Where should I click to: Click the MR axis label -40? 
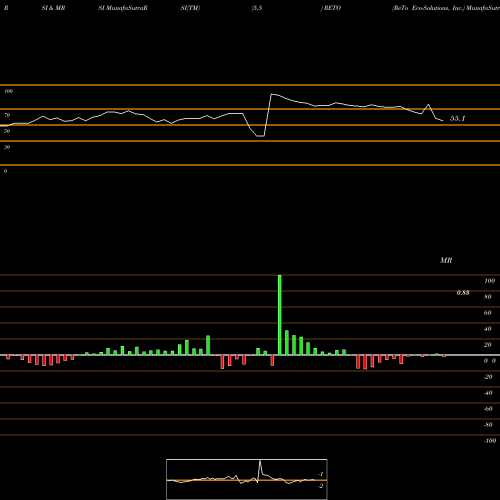click(488, 393)
